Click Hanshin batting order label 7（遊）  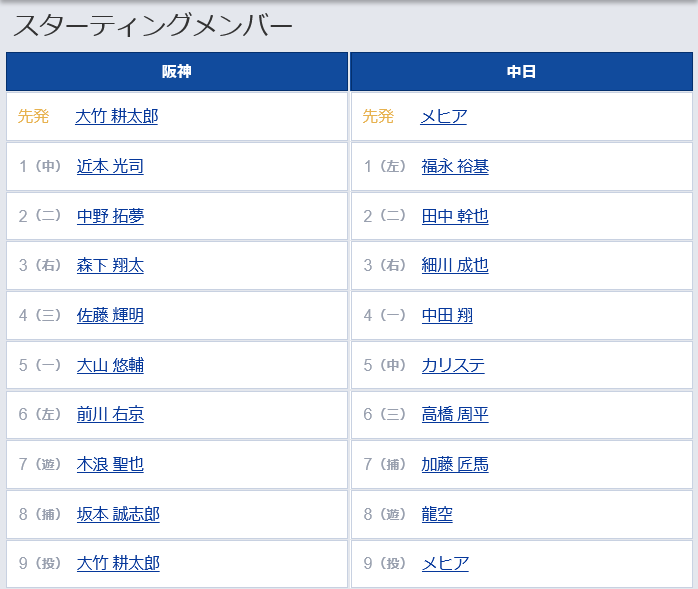pyautogui.click(x=40, y=464)
